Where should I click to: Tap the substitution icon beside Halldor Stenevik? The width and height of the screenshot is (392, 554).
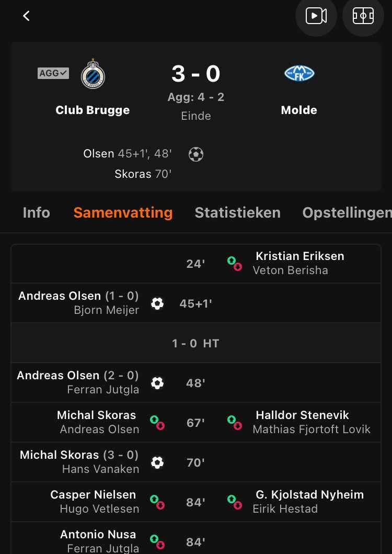point(235,423)
